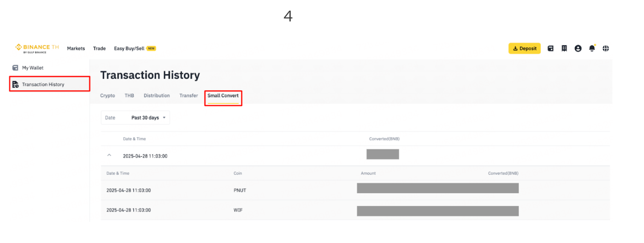Collapse the 2025-04-28 conversion row
This screenshot has width=644, height=243.
click(x=109, y=156)
